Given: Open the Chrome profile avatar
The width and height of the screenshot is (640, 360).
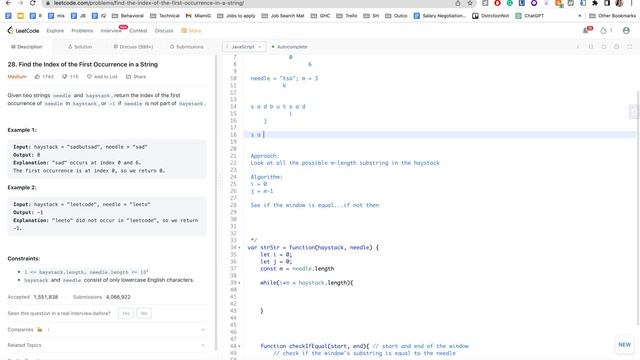Looking at the screenshot, I should click(x=619, y=3).
